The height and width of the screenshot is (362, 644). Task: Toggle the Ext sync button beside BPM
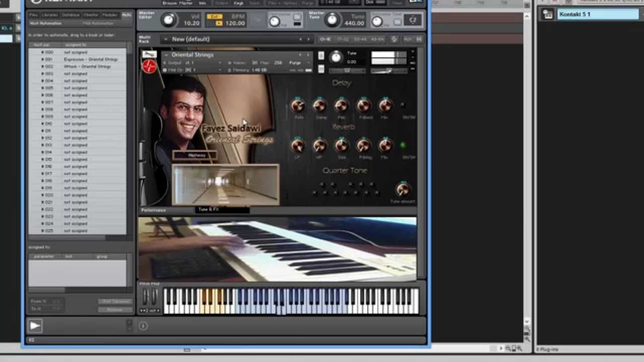click(214, 17)
